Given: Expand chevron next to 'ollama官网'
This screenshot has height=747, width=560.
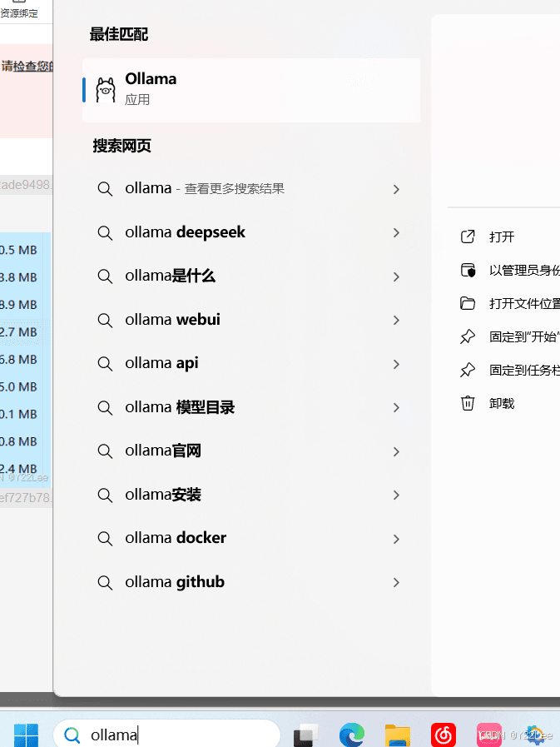Looking at the screenshot, I should click(x=396, y=451).
